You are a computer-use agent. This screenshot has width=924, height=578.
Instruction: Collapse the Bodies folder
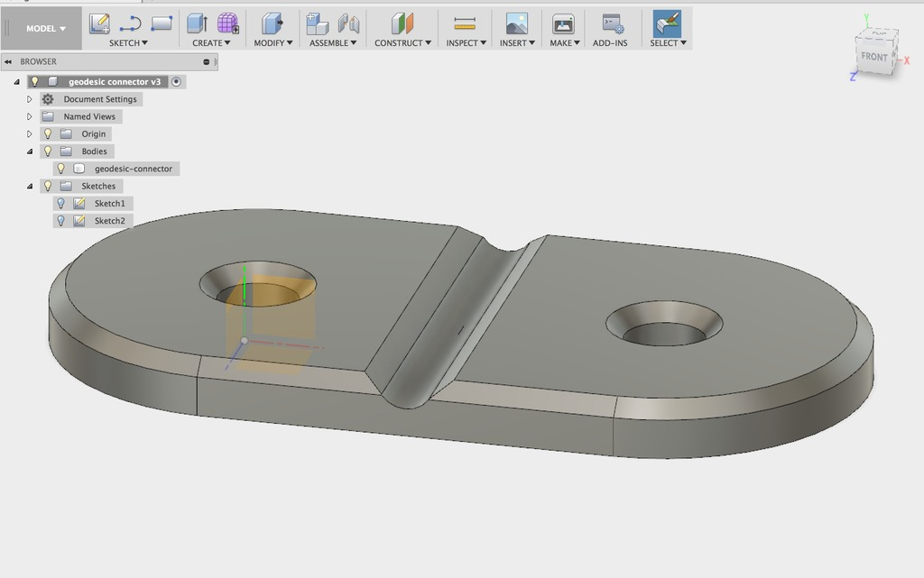click(x=30, y=151)
